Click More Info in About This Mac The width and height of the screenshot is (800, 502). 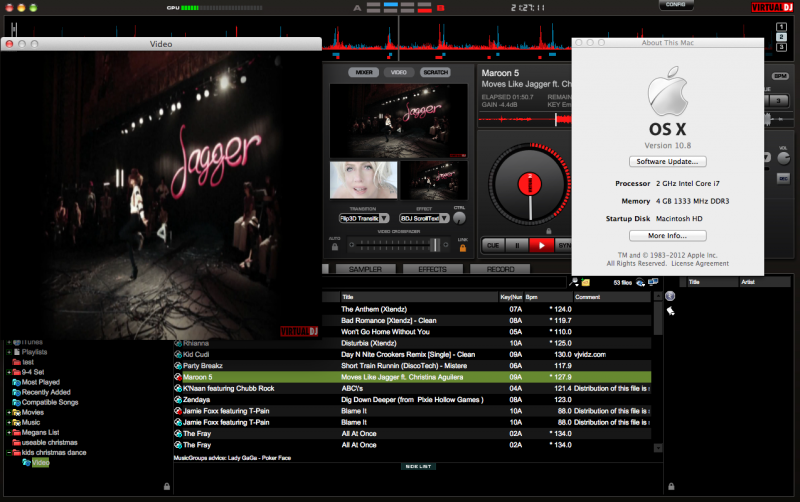click(x=667, y=236)
